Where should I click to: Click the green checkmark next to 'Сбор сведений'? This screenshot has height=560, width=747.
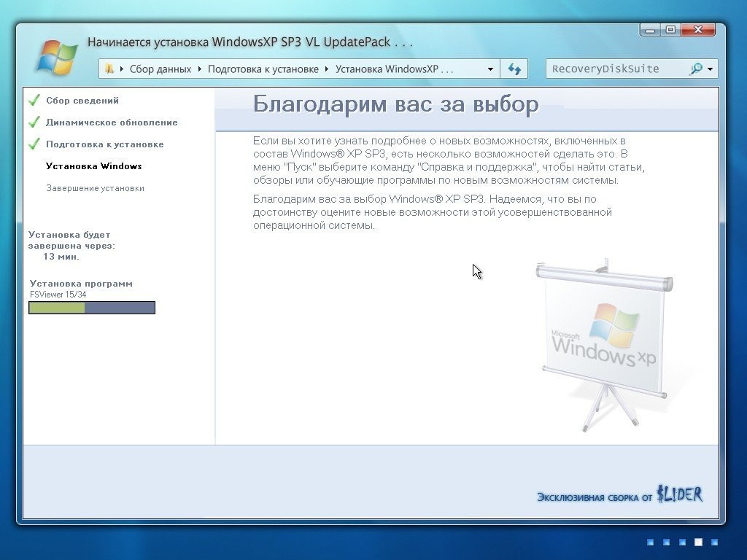click(34, 100)
